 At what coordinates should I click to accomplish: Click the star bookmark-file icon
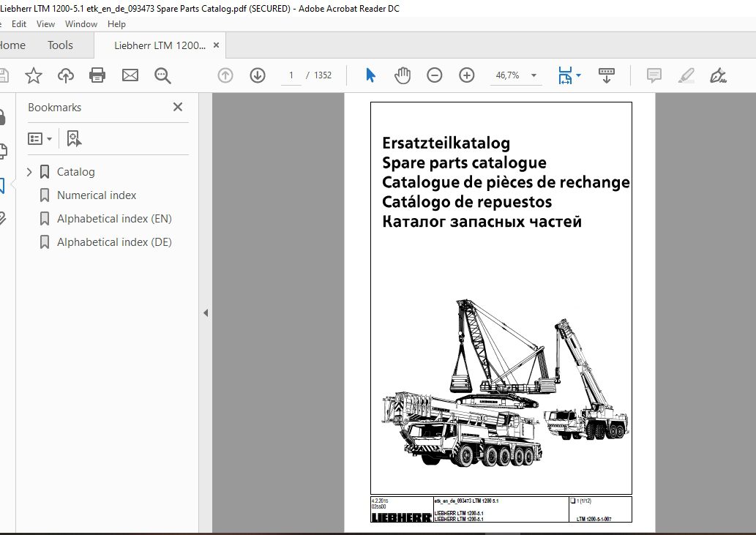click(x=33, y=75)
